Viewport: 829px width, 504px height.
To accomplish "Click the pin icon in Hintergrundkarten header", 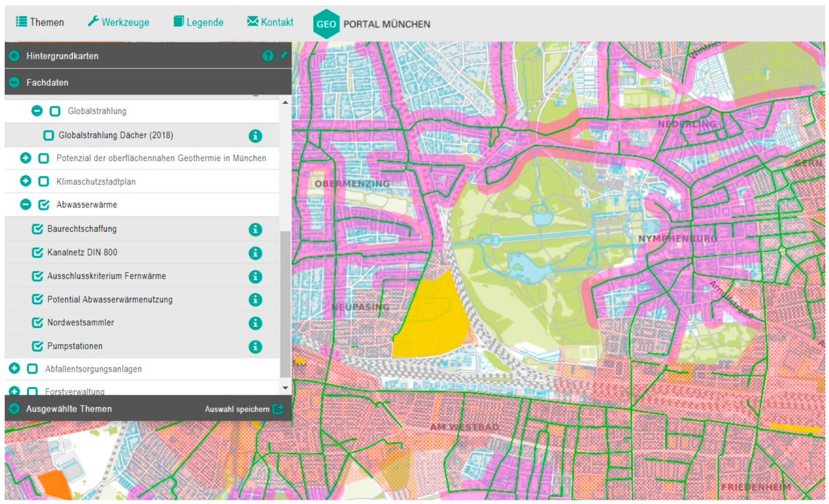I will 283,56.
